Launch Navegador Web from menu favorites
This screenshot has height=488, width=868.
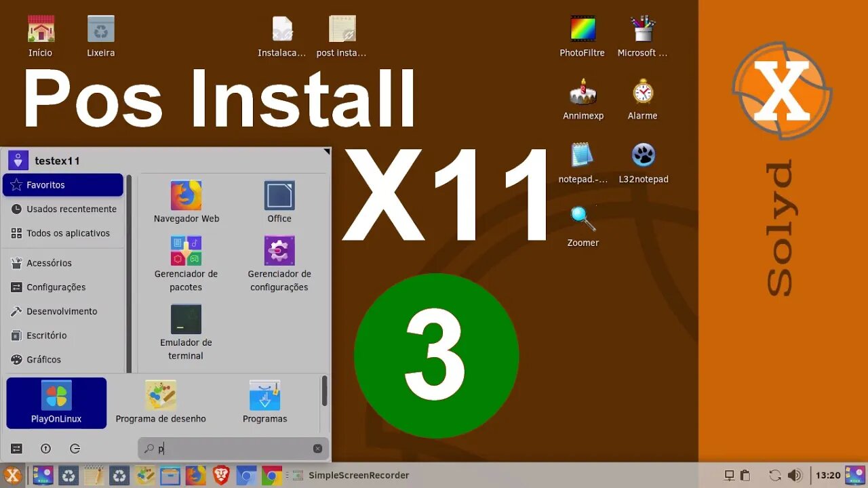(186, 202)
